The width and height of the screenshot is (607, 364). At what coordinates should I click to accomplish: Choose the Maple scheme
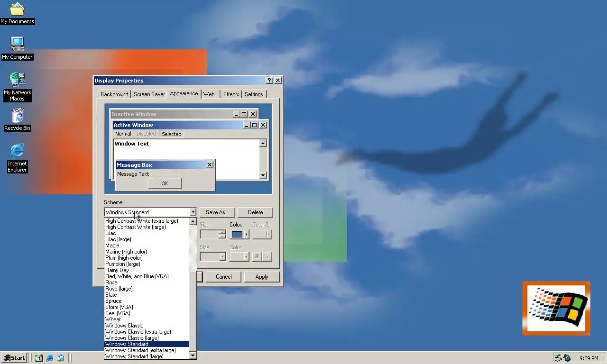[147, 246]
